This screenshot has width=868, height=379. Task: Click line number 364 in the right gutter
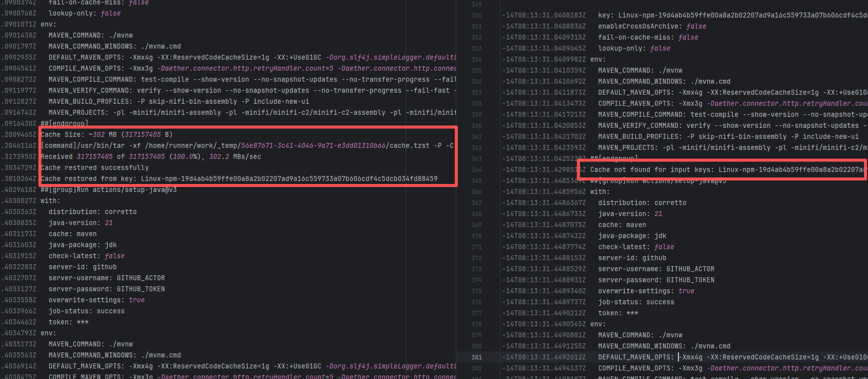[476, 170]
